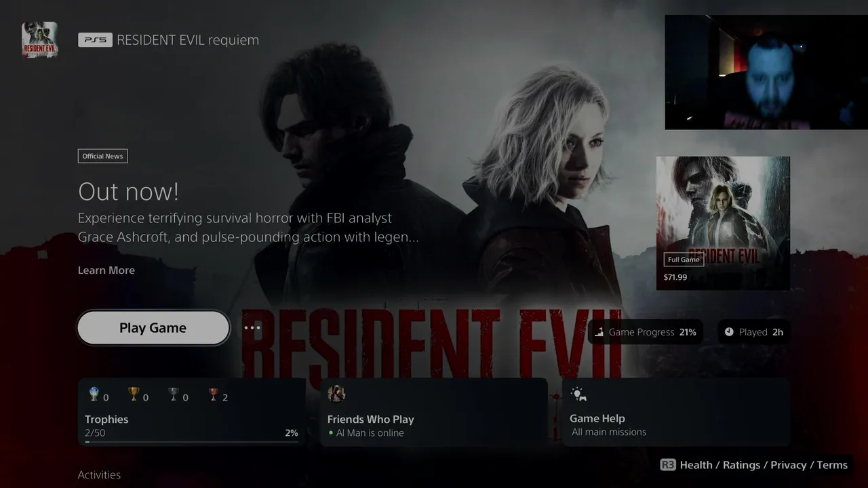Click the Played clock icon
868x488 pixels.
click(729, 332)
